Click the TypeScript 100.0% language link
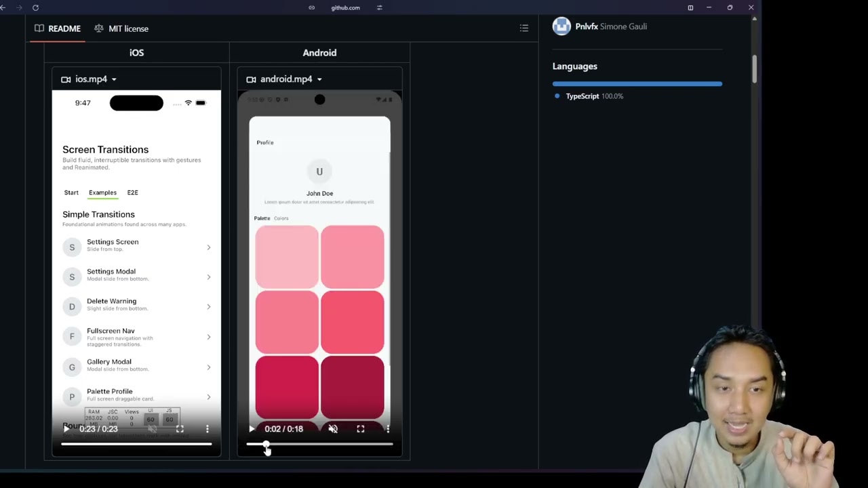Screen dimensions: 868x488 [x=594, y=96]
